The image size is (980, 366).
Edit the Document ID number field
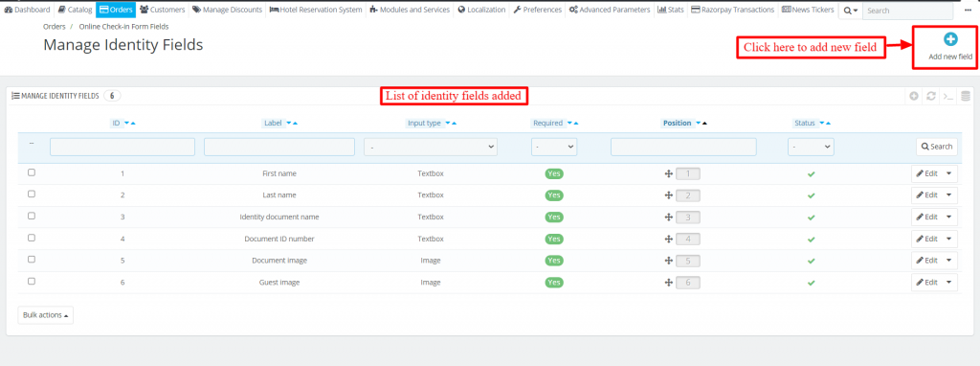click(927, 239)
